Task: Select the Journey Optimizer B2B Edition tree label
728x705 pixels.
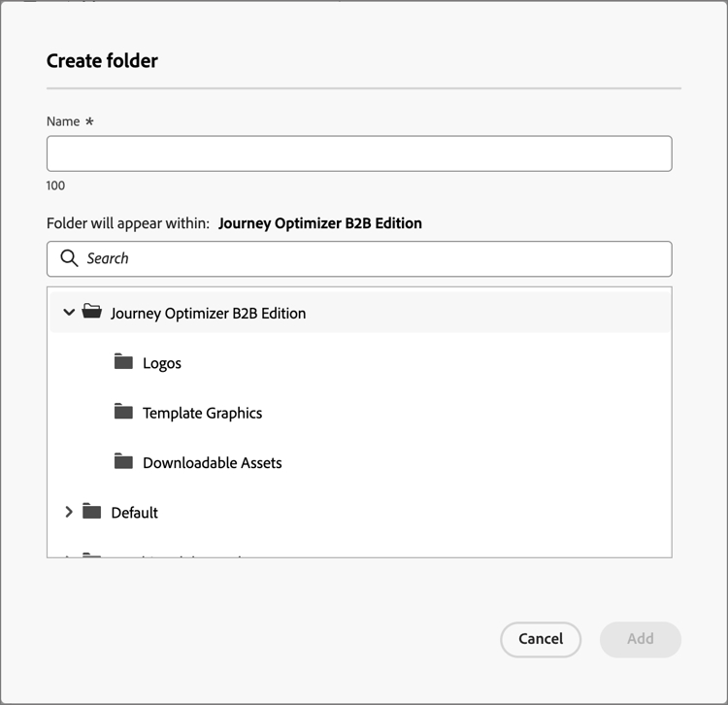Action: pos(208,314)
